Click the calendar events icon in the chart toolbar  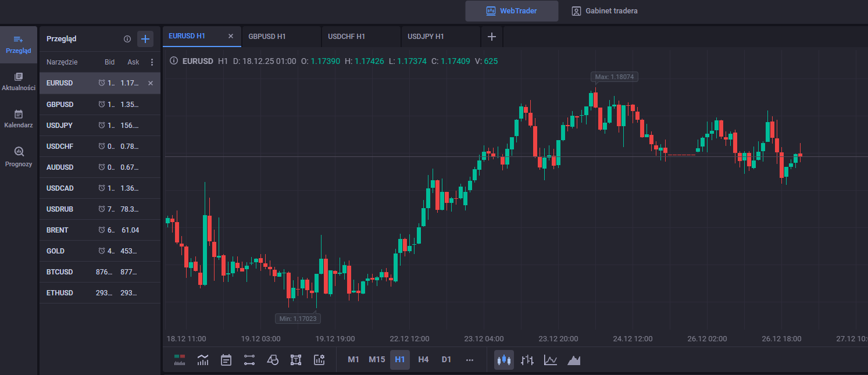pyautogui.click(x=226, y=360)
